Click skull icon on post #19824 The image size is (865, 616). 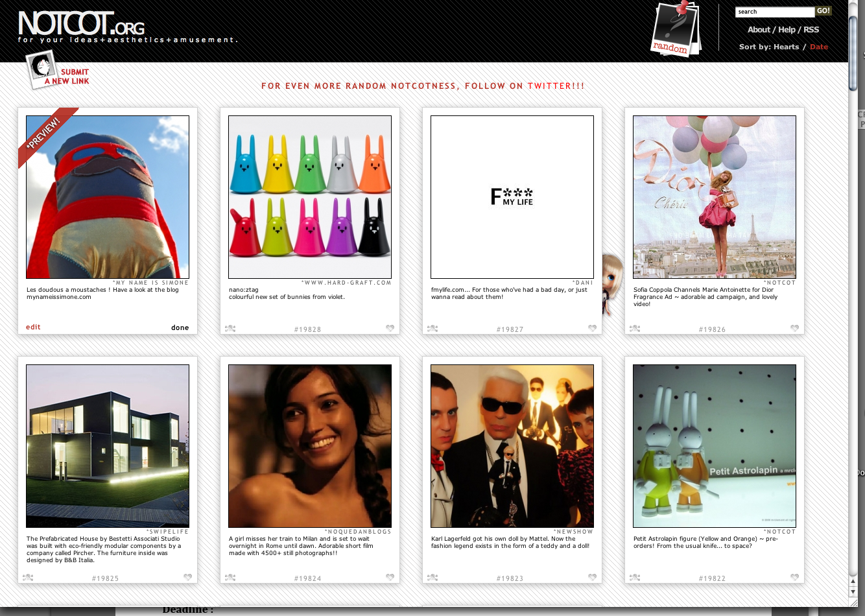point(230,578)
